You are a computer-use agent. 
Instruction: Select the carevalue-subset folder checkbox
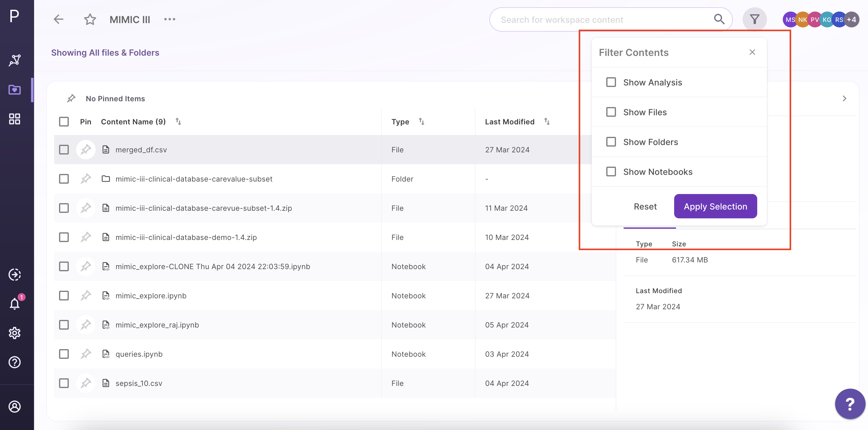(64, 179)
